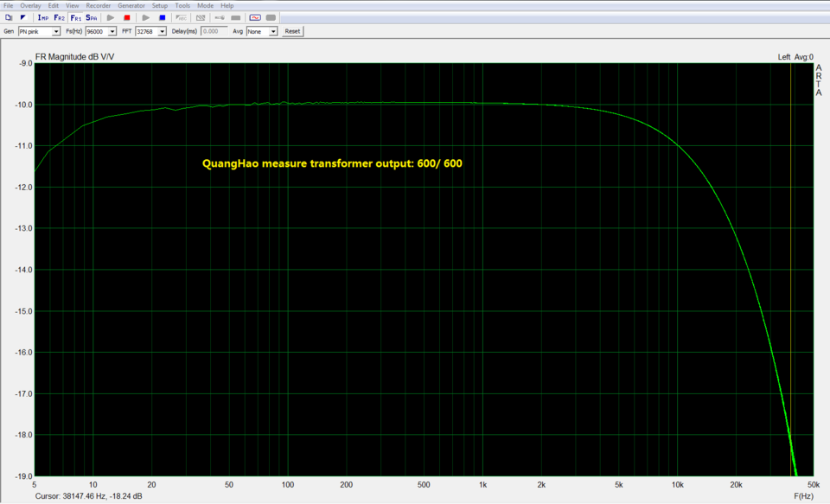Stop recording with the red square button

click(x=126, y=17)
